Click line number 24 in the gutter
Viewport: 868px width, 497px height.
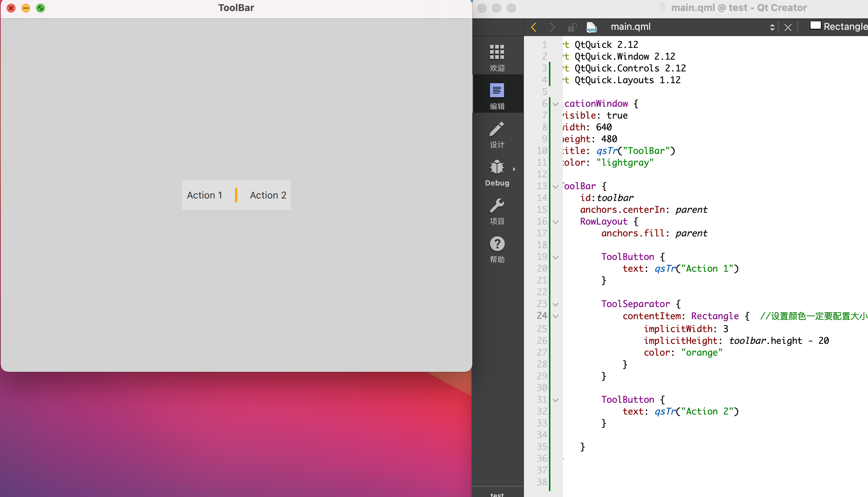tap(542, 316)
